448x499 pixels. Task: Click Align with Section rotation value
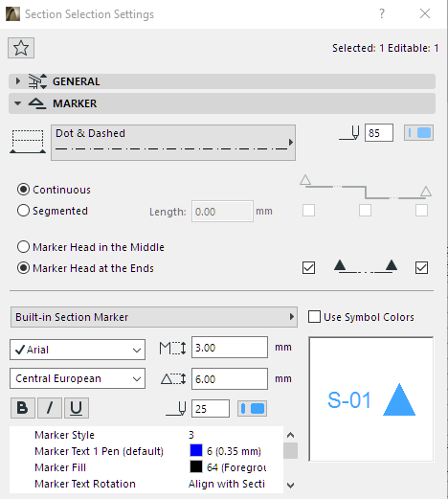tap(227, 484)
